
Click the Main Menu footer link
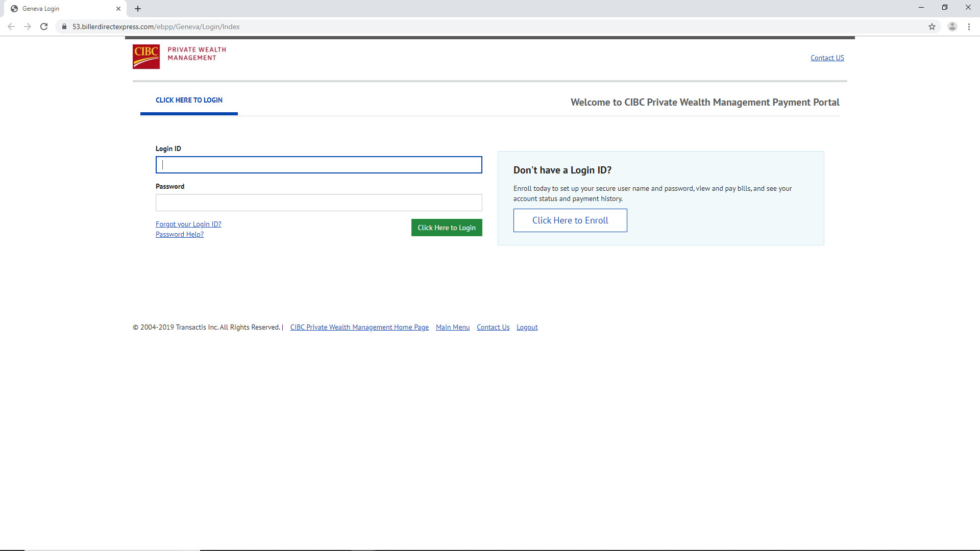click(x=453, y=327)
